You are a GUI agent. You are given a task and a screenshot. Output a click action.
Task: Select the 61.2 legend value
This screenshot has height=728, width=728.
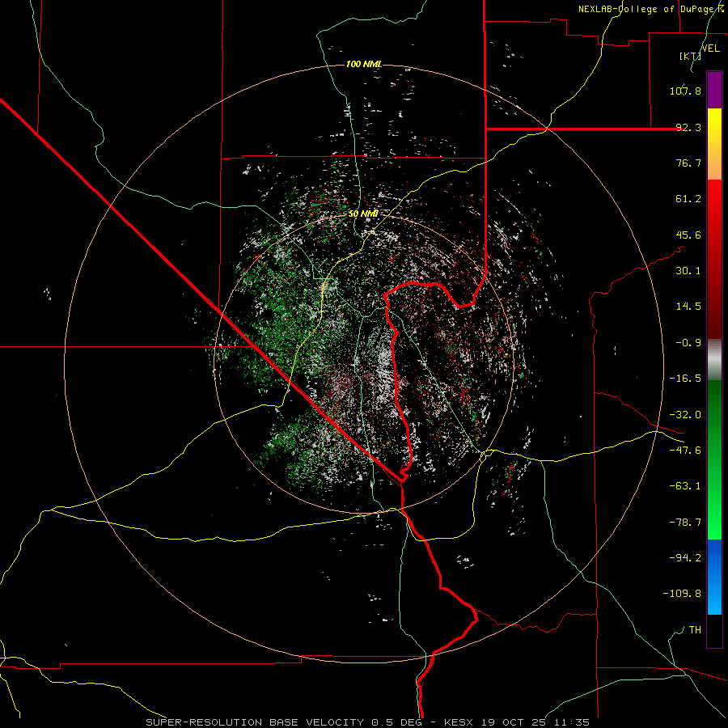pyautogui.click(x=688, y=199)
